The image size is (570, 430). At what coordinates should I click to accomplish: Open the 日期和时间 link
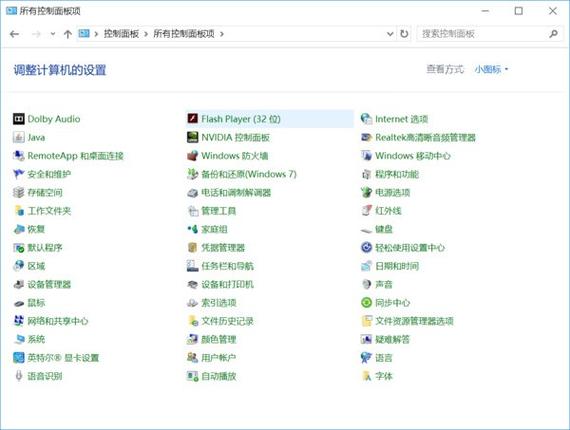(397, 266)
